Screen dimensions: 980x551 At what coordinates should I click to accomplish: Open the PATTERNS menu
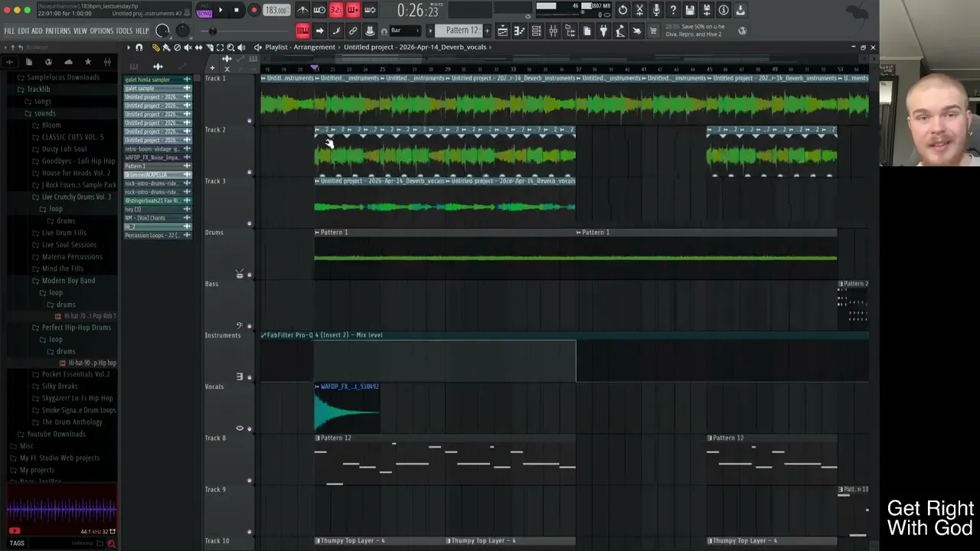pyautogui.click(x=58, y=31)
